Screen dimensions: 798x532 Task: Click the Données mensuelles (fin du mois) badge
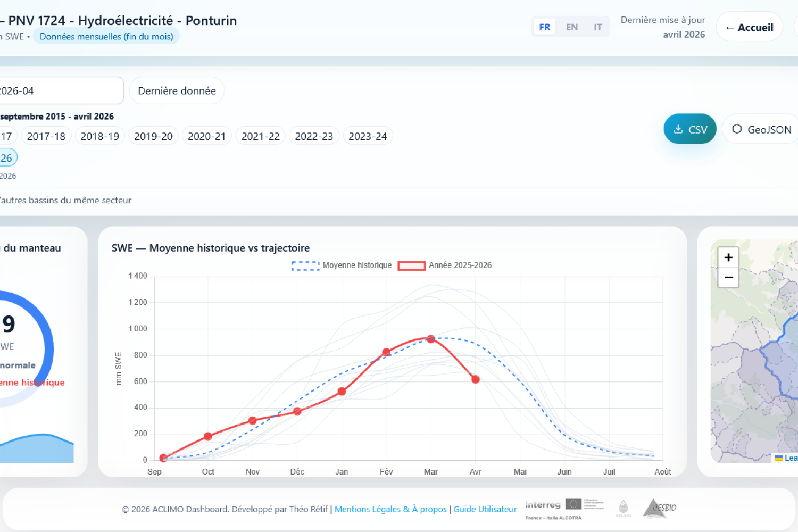click(106, 36)
